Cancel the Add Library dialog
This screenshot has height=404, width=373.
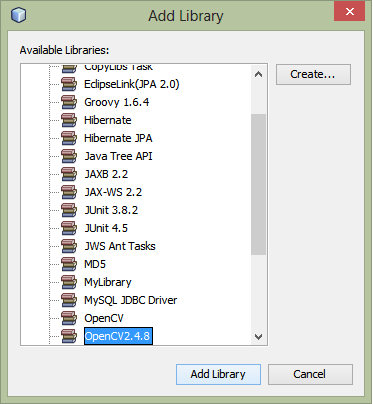pos(310,374)
